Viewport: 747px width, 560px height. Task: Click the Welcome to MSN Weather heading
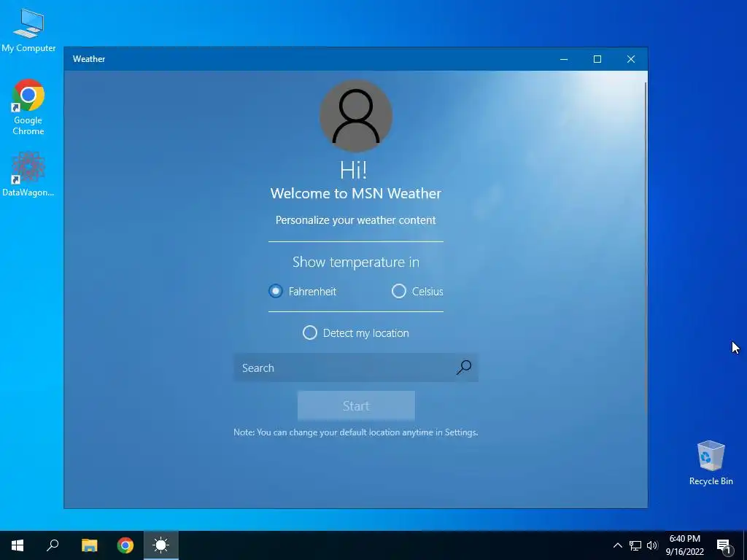pos(356,193)
